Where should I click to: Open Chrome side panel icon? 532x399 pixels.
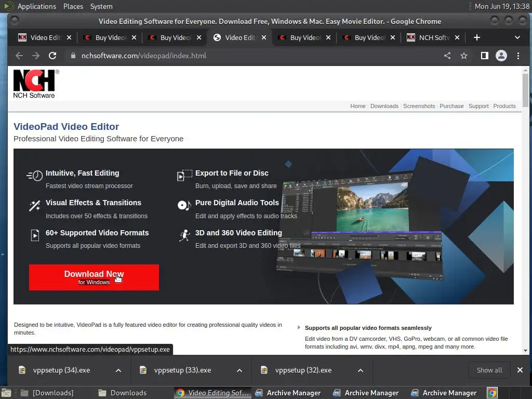485,56
